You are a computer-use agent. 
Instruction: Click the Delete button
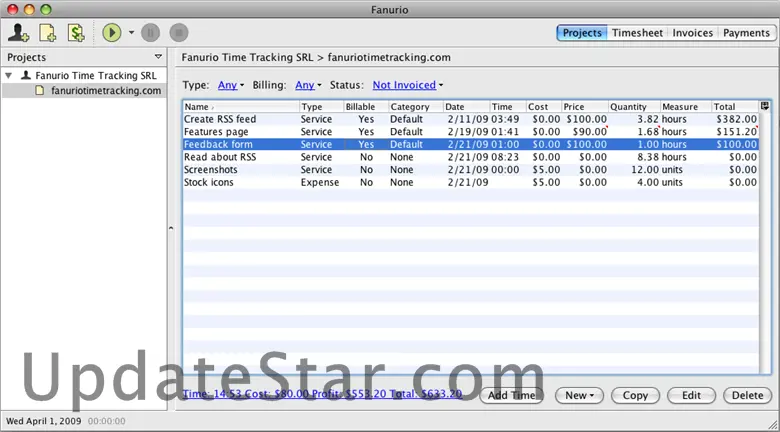[747, 395]
